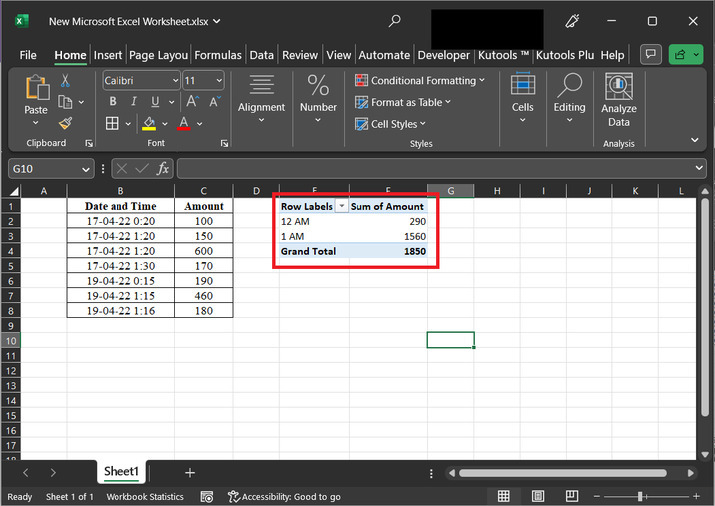Click the Cut scissors icon
The width and height of the screenshot is (715, 506).
[66, 80]
